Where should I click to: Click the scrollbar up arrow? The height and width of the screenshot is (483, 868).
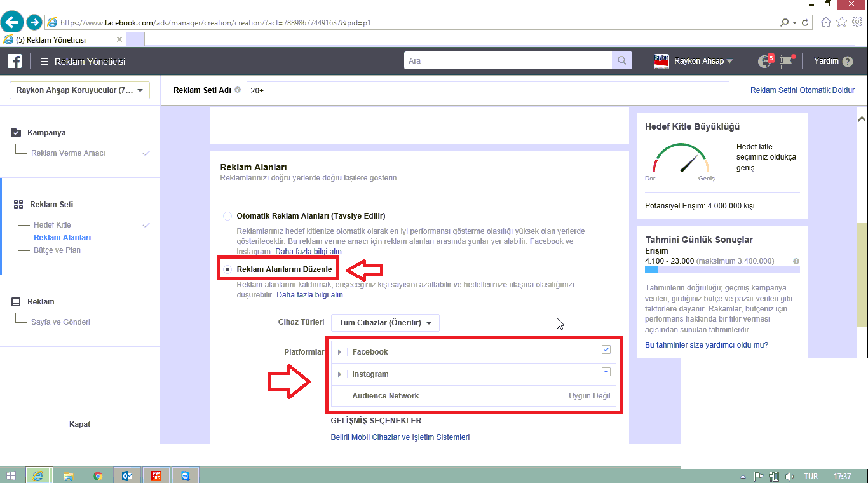862,119
